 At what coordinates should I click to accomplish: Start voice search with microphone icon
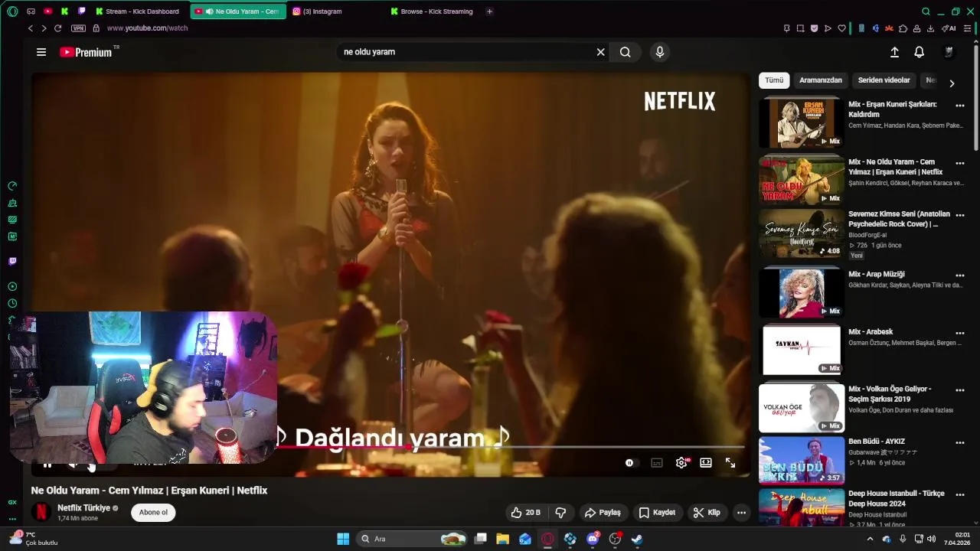(660, 52)
